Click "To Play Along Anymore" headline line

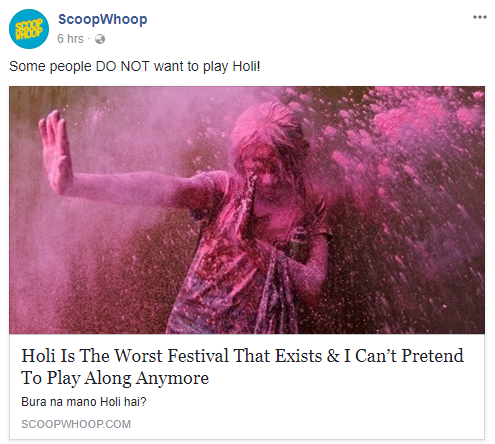pos(115,378)
